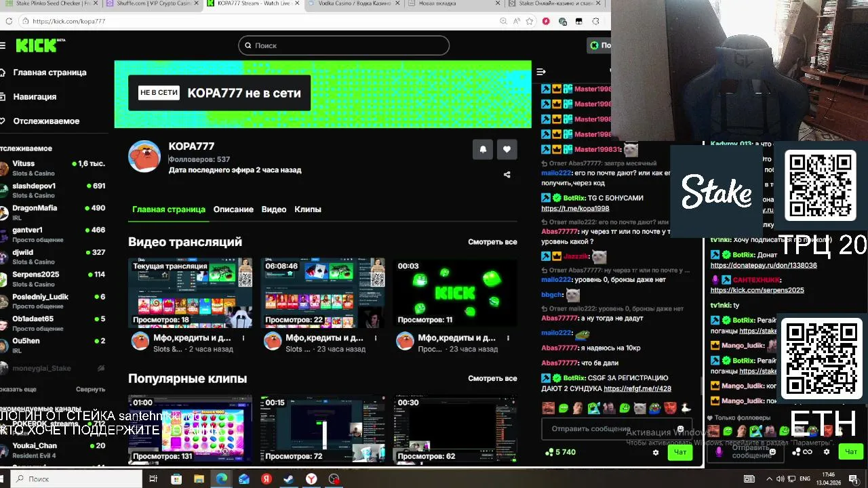Open Task View in taskbar
The height and width of the screenshot is (488, 868).
tap(153, 479)
